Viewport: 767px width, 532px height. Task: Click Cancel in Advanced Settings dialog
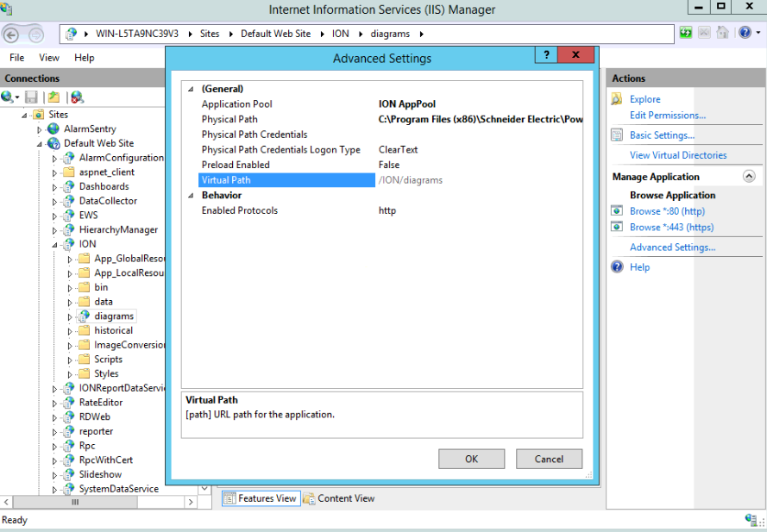[549, 459]
